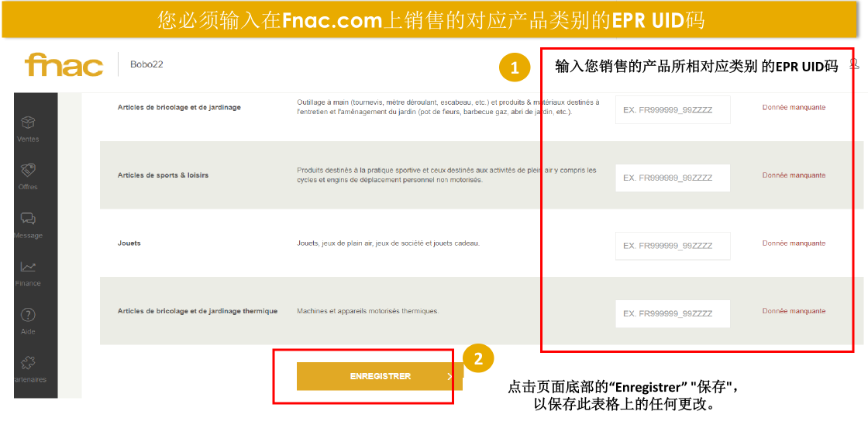Focus EPR field for Articles de sports & loisirs

click(673, 178)
